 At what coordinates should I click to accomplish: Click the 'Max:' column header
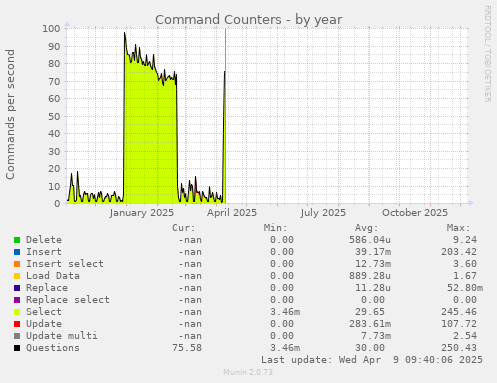point(458,228)
